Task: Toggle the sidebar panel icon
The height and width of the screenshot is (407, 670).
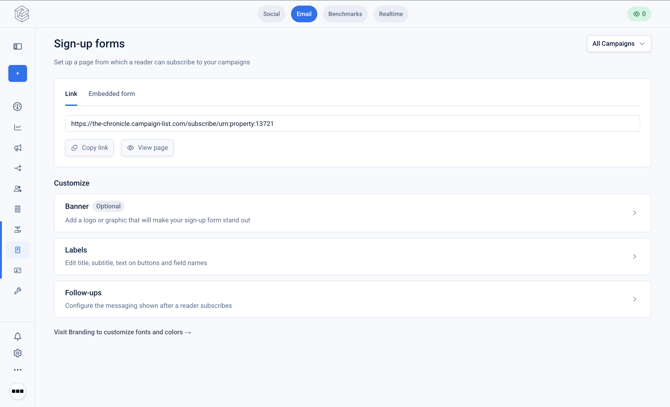Action: 18,46
